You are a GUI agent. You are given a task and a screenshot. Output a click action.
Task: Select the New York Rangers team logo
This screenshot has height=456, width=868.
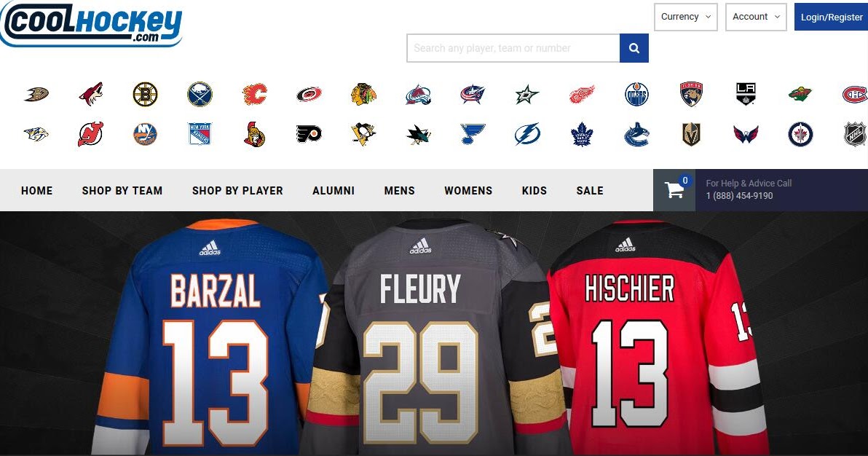point(200,135)
